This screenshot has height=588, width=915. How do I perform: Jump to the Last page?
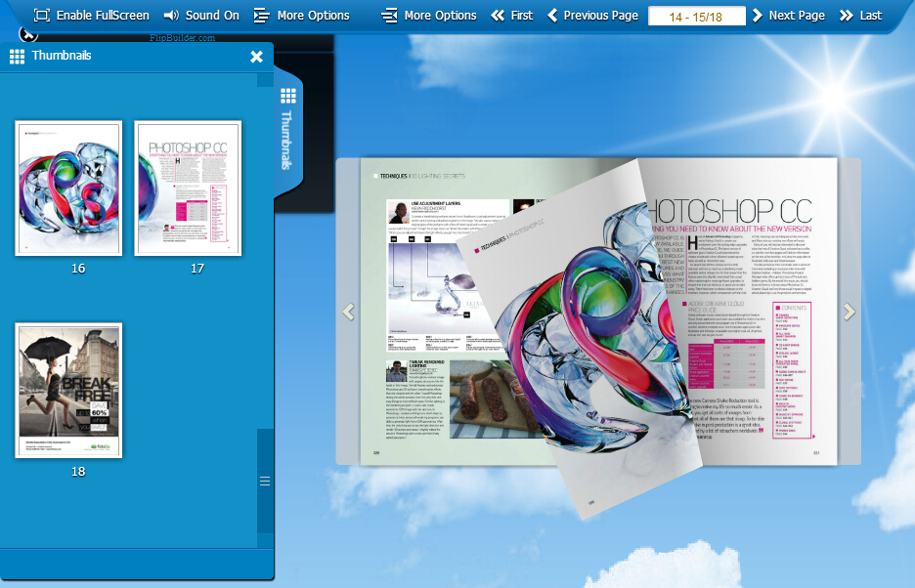(859, 15)
